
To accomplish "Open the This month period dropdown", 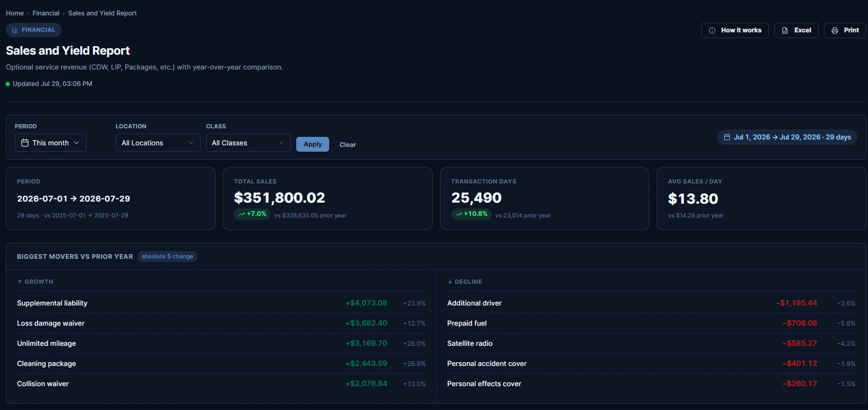I will (50, 143).
